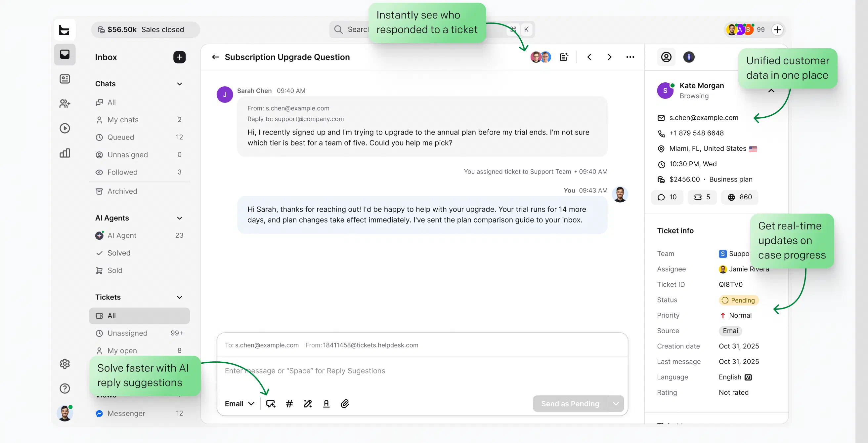This screenshot has width=868, height=443.
Task: Go to previous ticket with left chevron
Action: pyautogui.click(x=589, y=57)
